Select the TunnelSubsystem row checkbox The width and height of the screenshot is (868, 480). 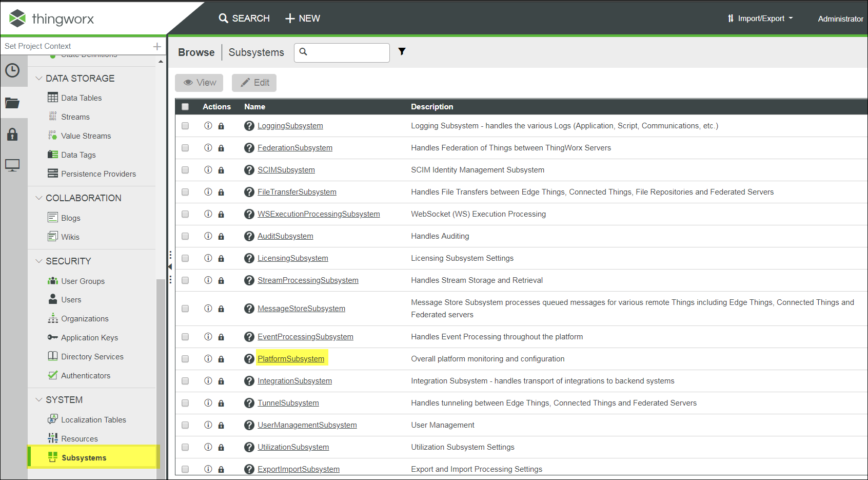pyautogui.click(x=185, y=403)
